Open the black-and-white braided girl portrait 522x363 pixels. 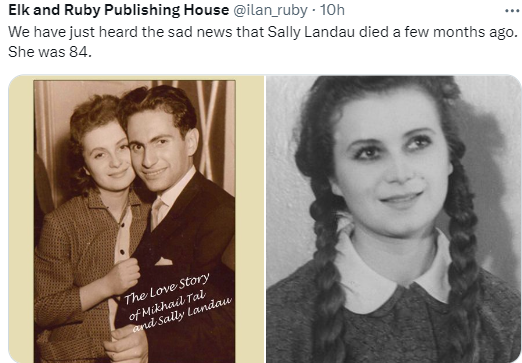(x=394, y=219)
